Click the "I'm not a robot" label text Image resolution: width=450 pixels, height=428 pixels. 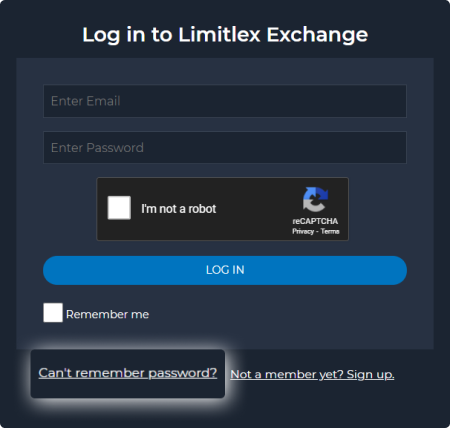[179, 209]
